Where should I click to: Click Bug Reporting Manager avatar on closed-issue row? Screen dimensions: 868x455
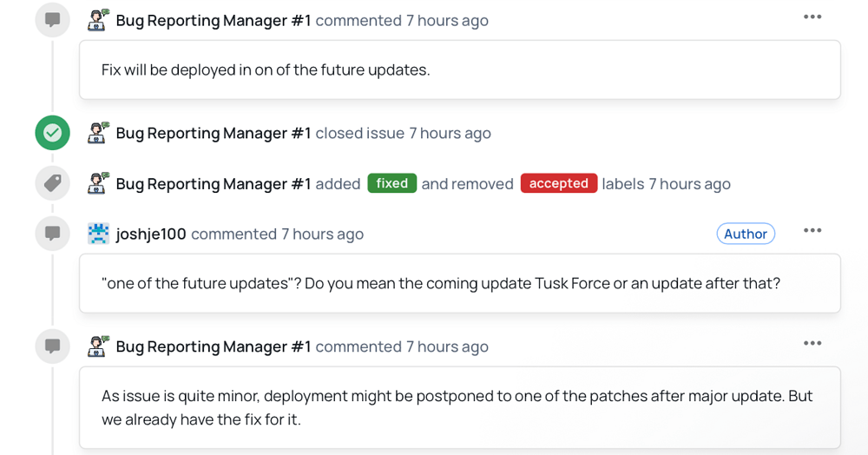point(99,133)
